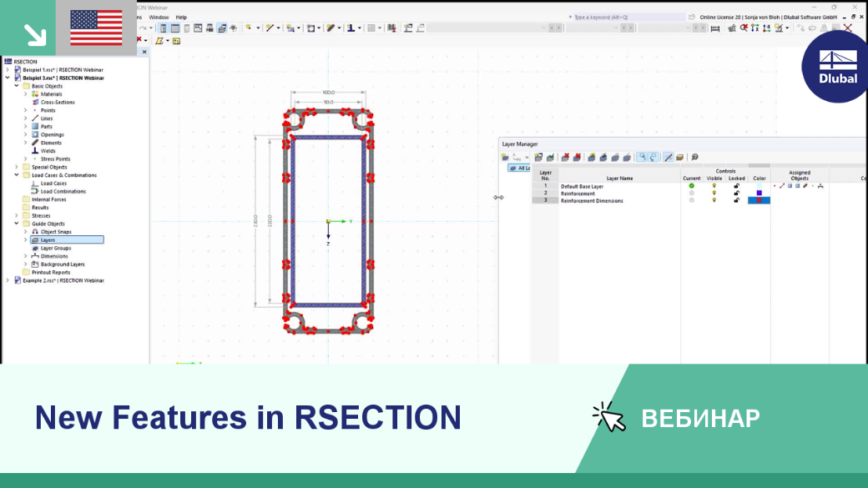Select Printout Reports in navigator
Viewport: 868px width, 488px height.
(x=51, y=272)
